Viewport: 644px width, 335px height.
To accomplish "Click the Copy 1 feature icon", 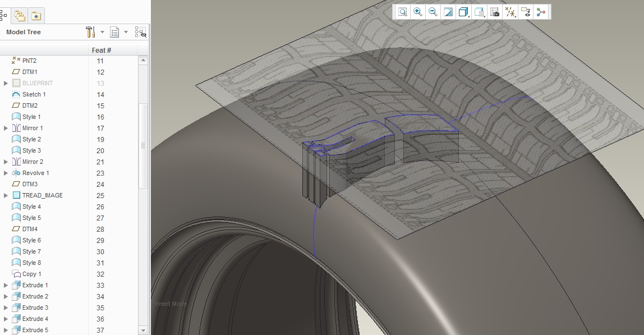I will pyautogui.click(x=16, y=274).
